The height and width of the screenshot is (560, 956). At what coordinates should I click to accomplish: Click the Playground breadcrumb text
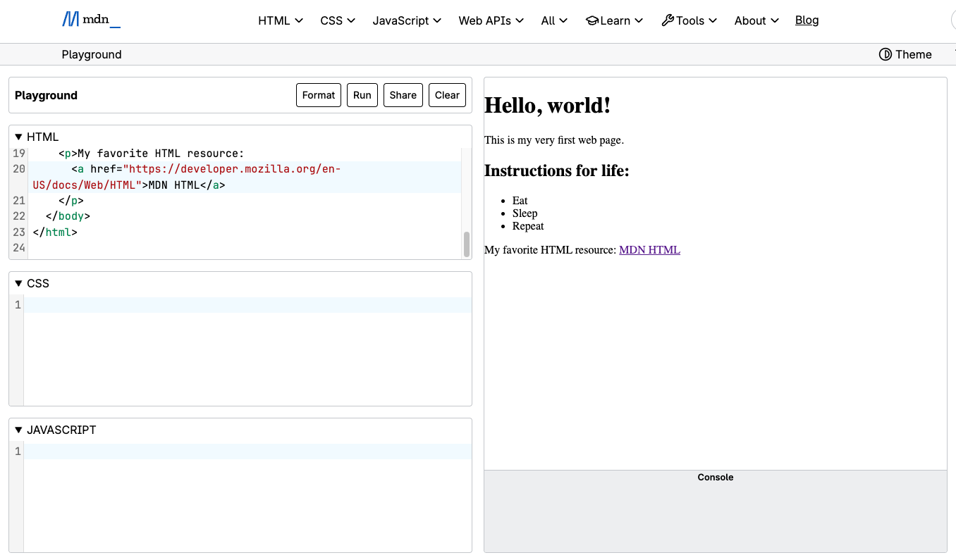click(92, 54)
